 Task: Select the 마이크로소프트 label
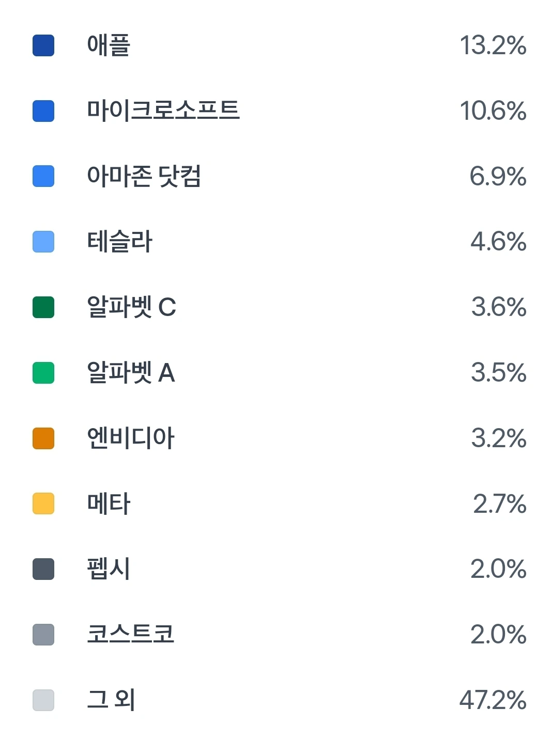tap(163, 111)
